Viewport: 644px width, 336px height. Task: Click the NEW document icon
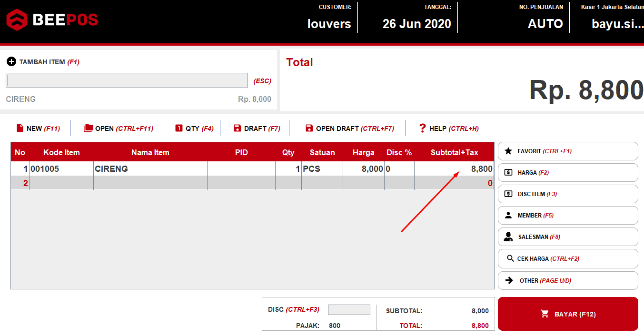[20, 128]
